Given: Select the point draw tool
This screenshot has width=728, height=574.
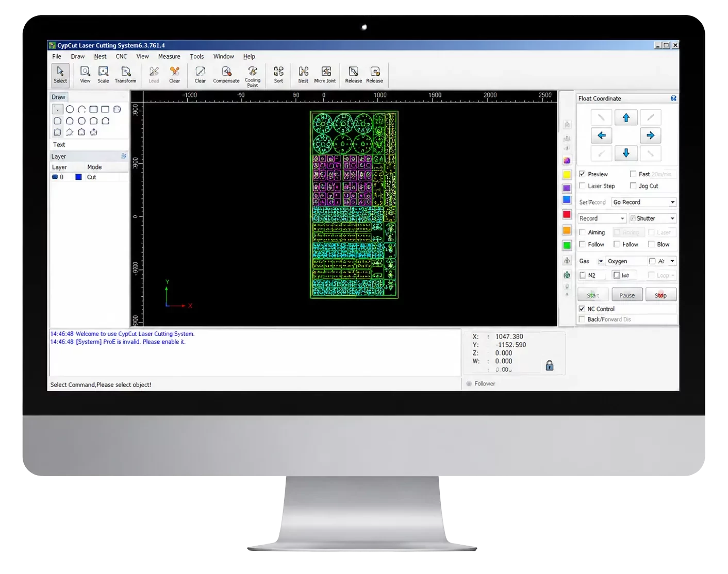Looking at the screenshot, I should [x=57, y=109].
